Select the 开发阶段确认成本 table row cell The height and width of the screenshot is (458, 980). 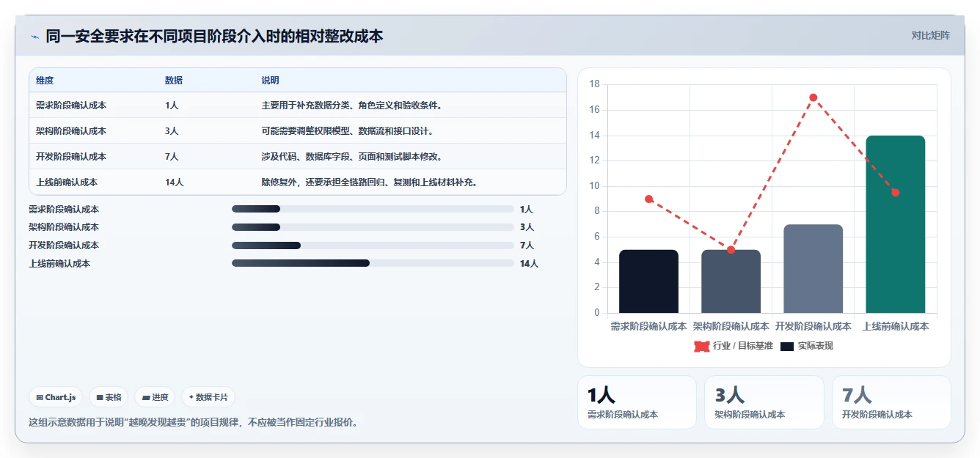(x=71, y=157)
